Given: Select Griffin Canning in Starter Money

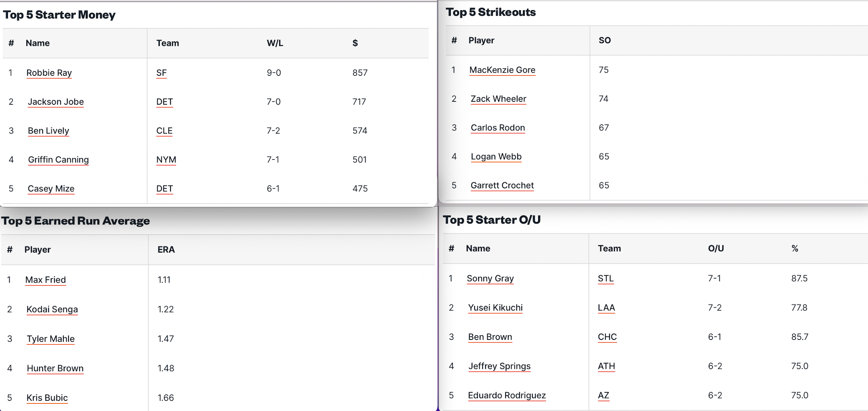Looking at the screenshot, I should tap(58, 159).
